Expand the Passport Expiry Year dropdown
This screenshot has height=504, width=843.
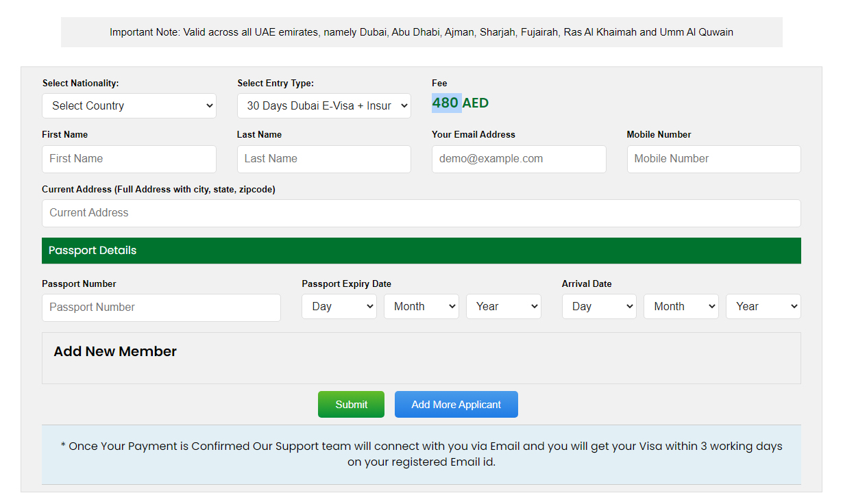coord(504,307)
